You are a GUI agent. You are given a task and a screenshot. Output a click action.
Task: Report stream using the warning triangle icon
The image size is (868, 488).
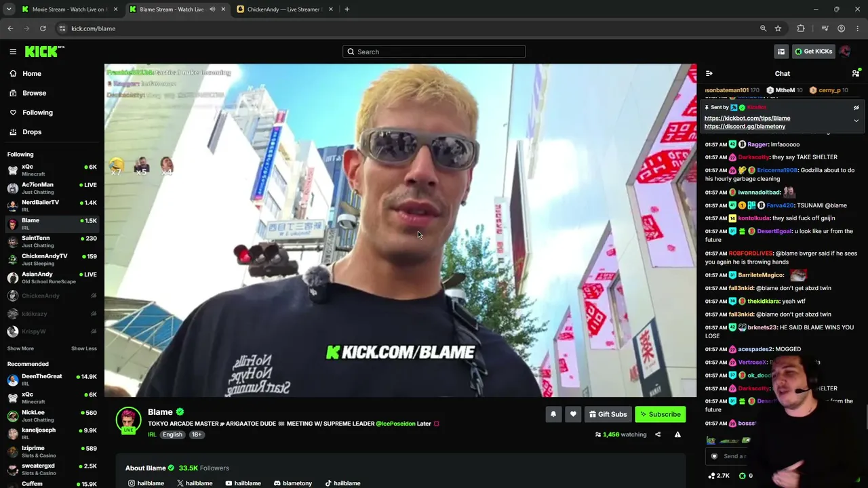[x=677, y=434]
